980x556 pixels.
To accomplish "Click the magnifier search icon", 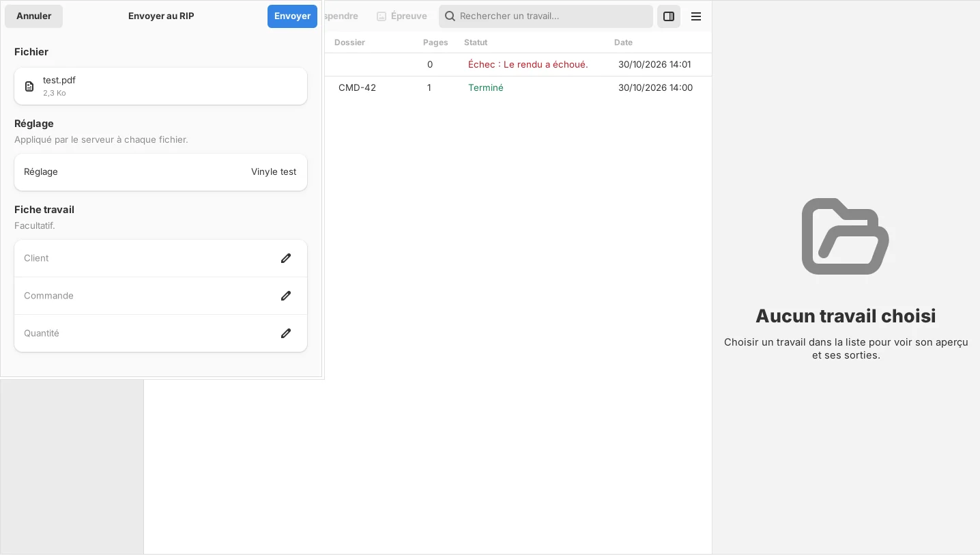I will [x=450, y=16].
